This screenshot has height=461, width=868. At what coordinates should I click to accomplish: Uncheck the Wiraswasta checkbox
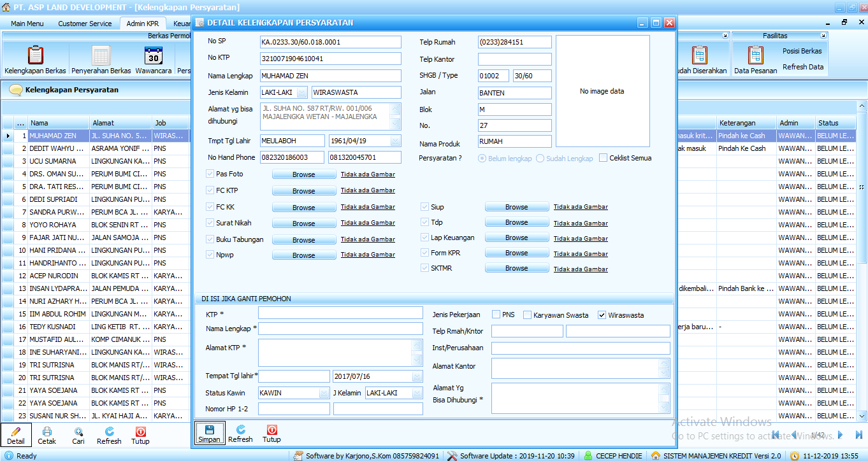tap(602, 315)
